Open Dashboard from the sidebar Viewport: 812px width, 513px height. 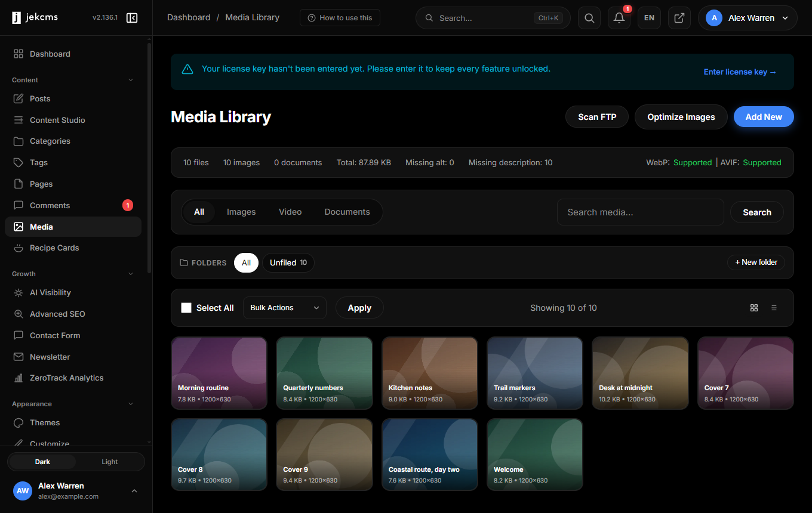pyautogui.click(x=73, y=54)
